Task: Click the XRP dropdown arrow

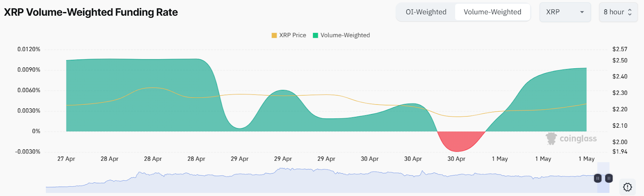Action: point(582,12)
